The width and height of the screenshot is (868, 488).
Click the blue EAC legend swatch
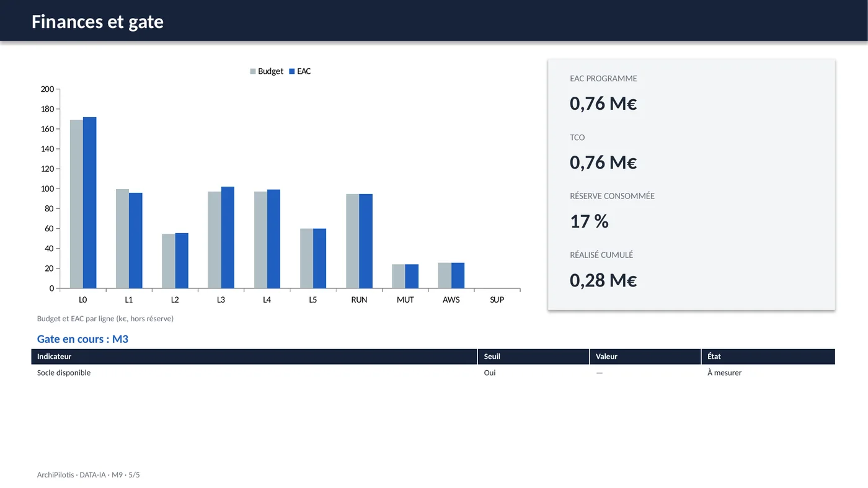tap(292, 71)
